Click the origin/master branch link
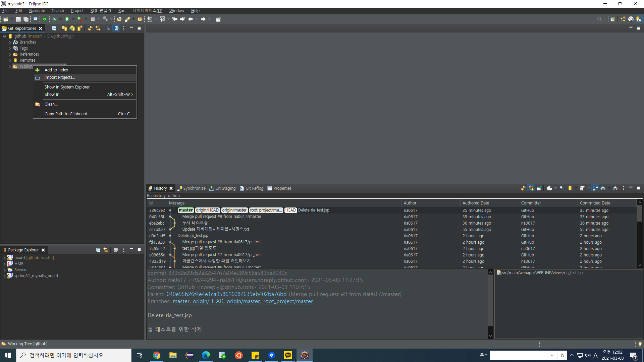 [243, 301]
